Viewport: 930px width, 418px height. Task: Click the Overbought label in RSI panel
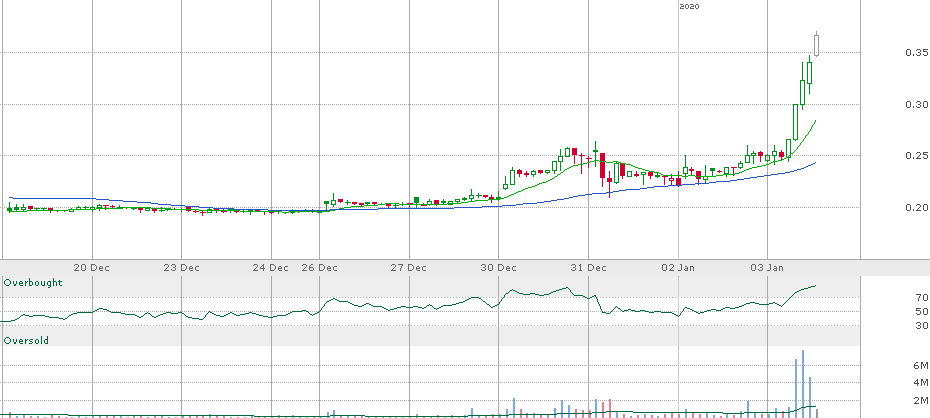pyautogui.click(x=33, y=283)
